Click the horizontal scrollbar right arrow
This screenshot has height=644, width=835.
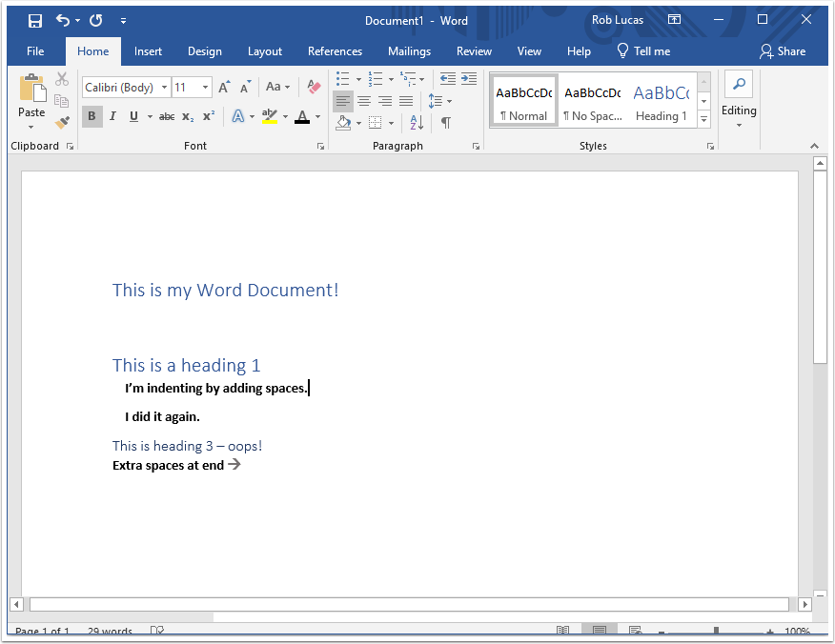pyautogui.click(x=804, y=604)
